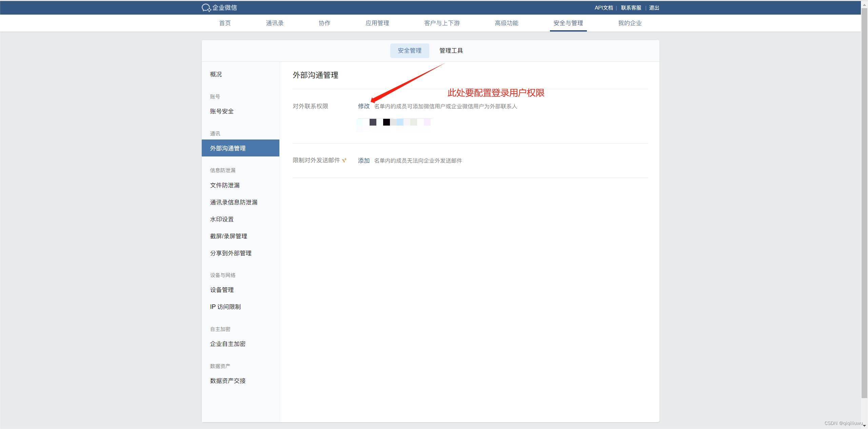Image resolution: width=868 pixels, height=429 pixels.
Task: Open 账号安全 in sidebar
Action: (222, 111)
